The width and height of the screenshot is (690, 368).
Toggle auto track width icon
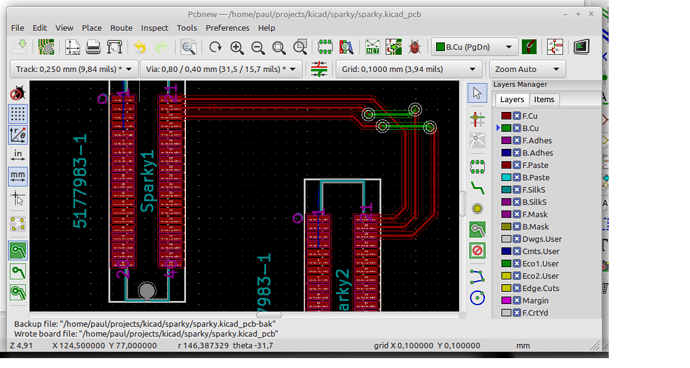(319, 69)
